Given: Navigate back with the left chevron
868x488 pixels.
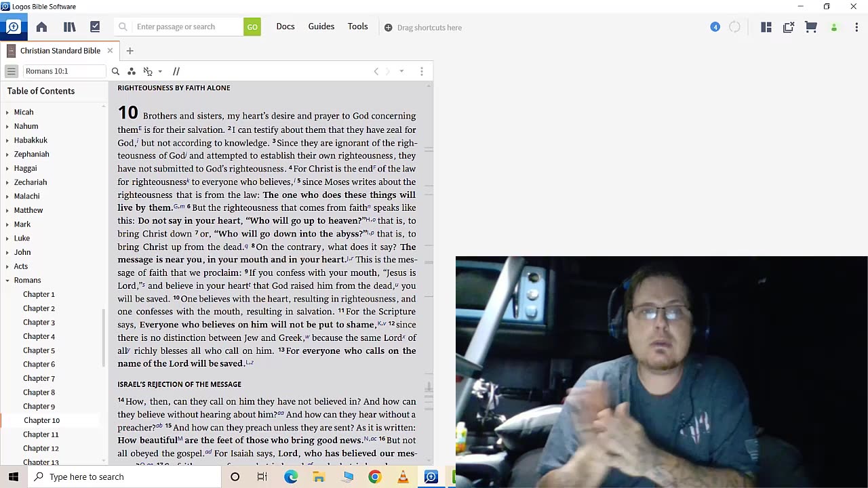Looking at the screenshot, I should click(x=376, y=71).
